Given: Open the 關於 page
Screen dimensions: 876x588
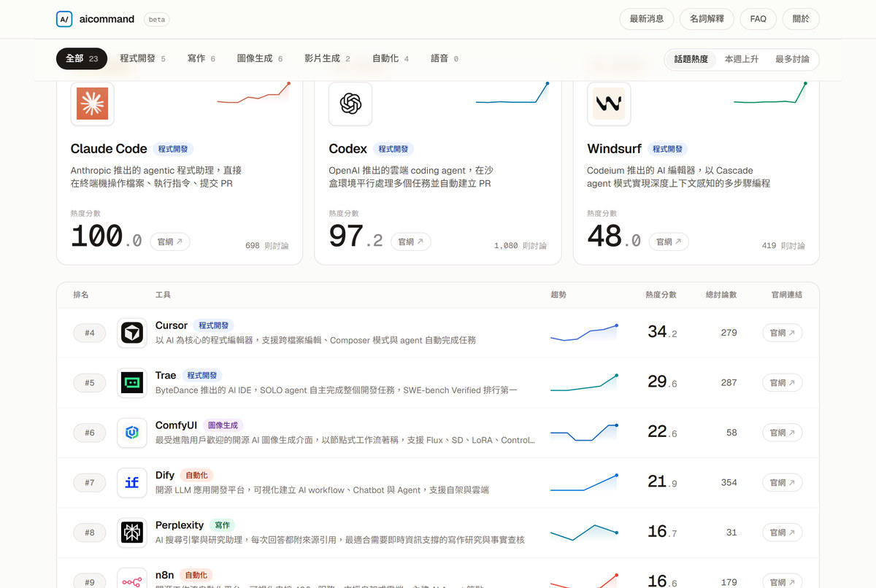Looking at the screenshot, I should click(x=801, y=19).
